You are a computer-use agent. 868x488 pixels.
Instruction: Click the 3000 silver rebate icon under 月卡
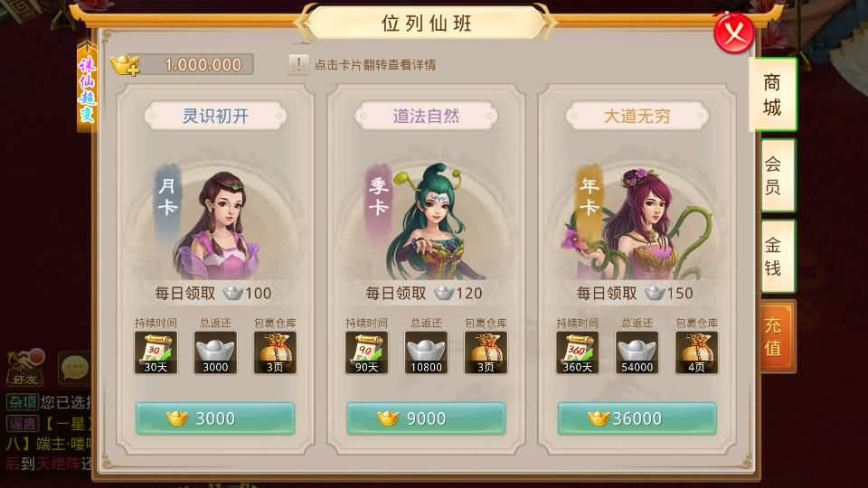pyautogui.click(x=215, y=352)
